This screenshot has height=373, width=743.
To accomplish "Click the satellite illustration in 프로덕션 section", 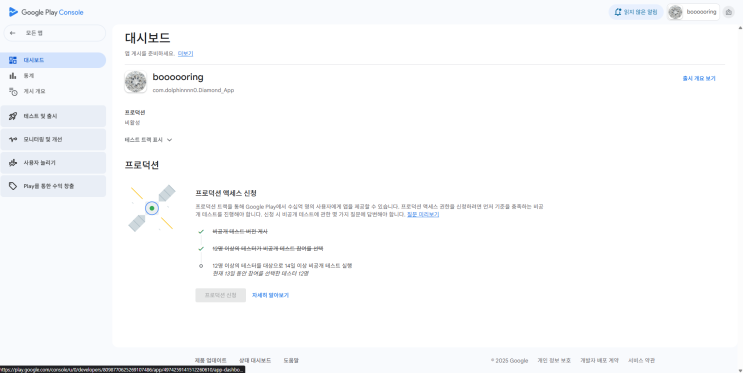I will click(x=152, y=208).
